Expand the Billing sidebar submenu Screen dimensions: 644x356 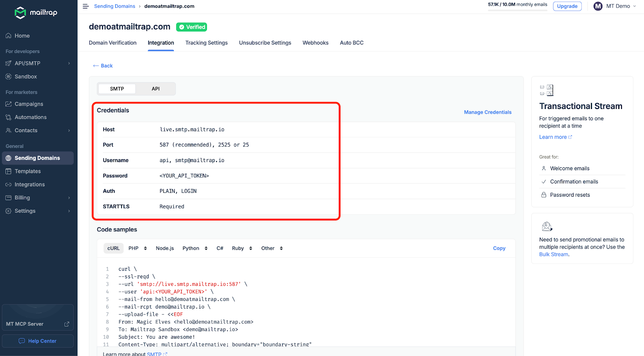(x=69, y=198)
